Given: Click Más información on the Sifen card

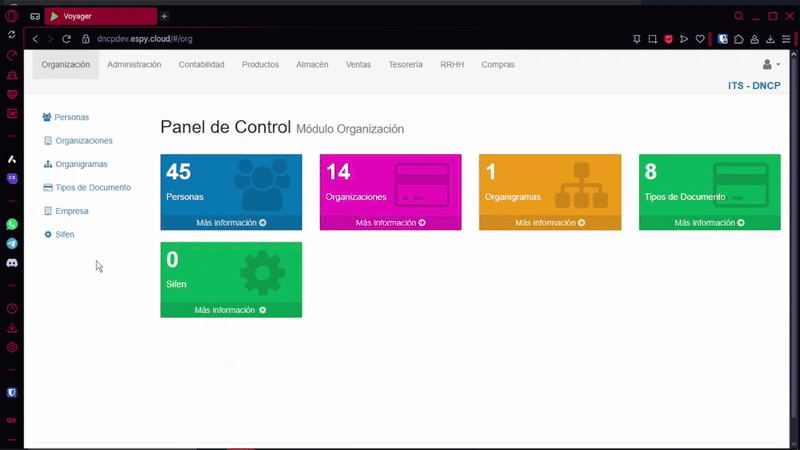Looking at the screenshot, I should pos(231,310).
